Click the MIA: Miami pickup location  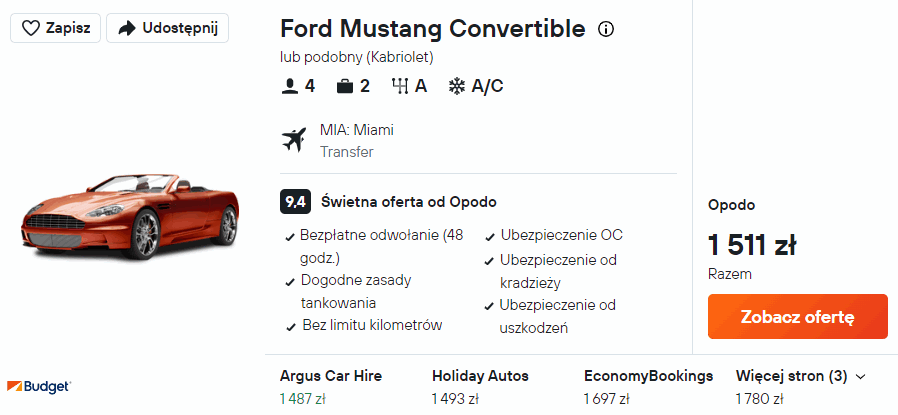pyautogui.click(x=357, y=130)
